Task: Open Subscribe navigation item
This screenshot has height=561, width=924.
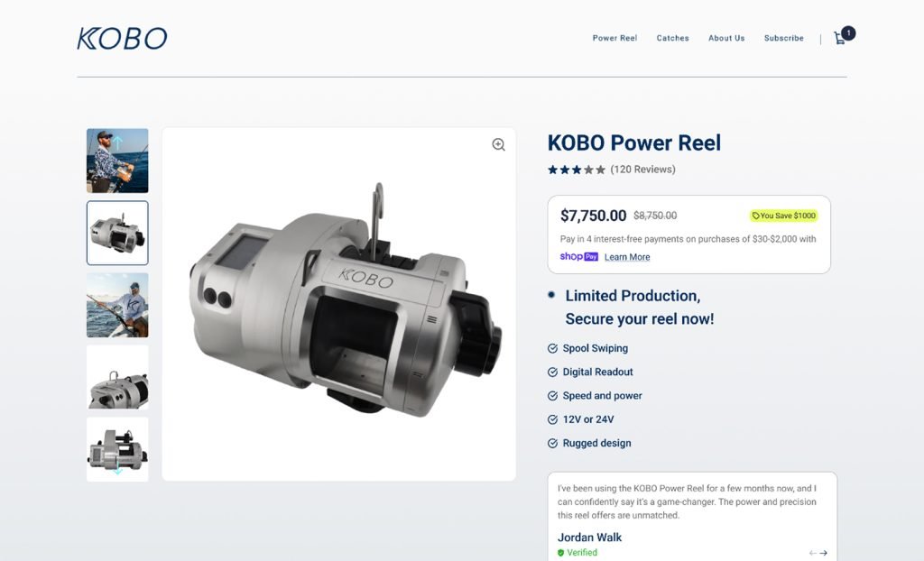Action: (x=784, y=38)
